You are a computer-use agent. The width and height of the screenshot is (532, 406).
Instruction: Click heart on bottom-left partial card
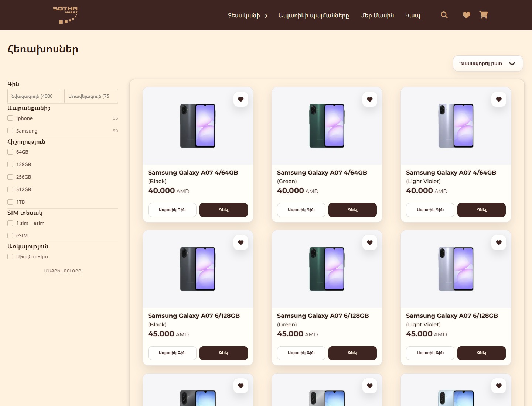[241, 386]
